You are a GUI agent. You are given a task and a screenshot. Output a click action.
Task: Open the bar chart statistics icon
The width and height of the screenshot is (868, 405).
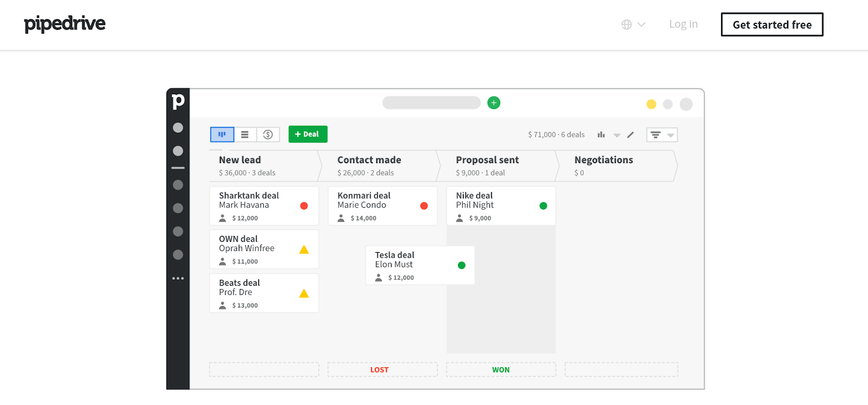pyautogui.click(x=601, y=134)
